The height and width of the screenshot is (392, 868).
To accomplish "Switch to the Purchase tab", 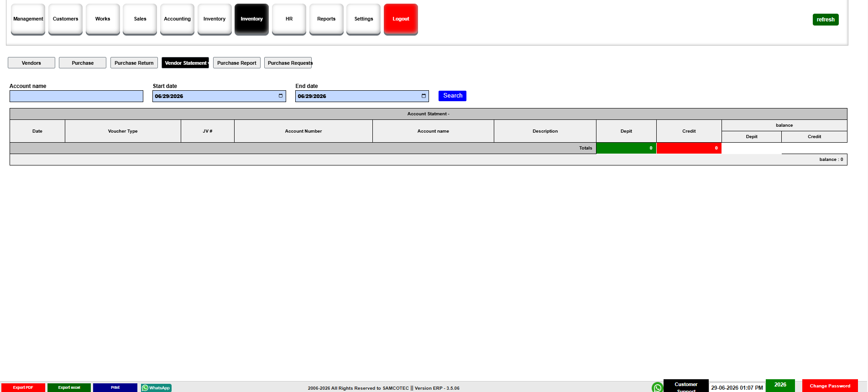I will click(x=83, y=63).
